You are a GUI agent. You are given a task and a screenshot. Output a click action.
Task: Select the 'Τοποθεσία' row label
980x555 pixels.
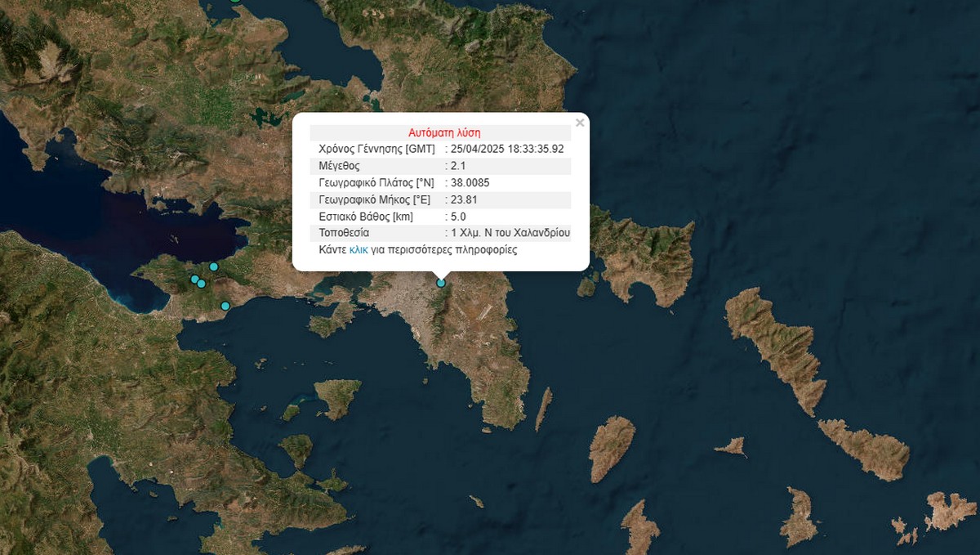pos(343,233)
